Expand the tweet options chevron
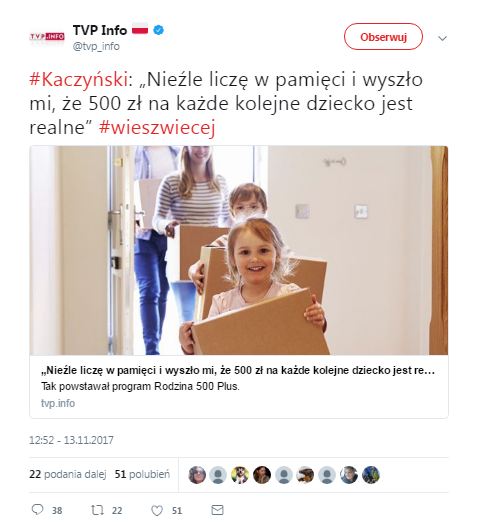 443,38
